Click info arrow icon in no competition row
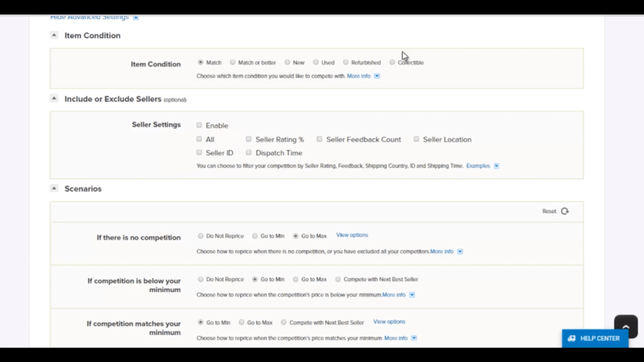This screenshot has width=644, height=362. click(x=460, y=251)
